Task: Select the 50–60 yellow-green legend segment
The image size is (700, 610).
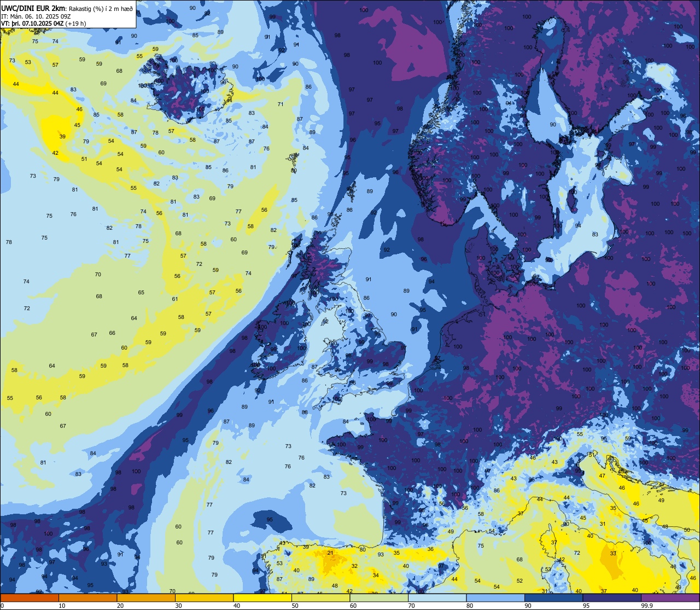Action: pyautogui.click(x=320, y=597)
